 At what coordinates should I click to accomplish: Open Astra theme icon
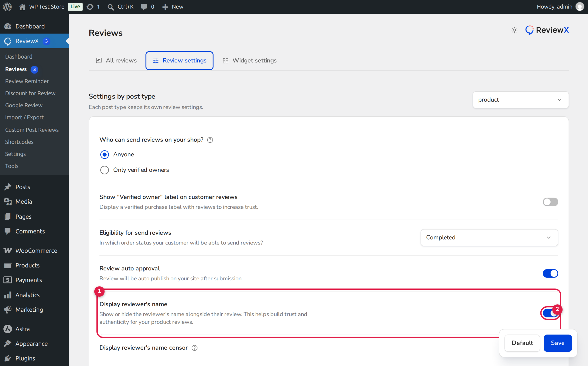coord(8,329)
